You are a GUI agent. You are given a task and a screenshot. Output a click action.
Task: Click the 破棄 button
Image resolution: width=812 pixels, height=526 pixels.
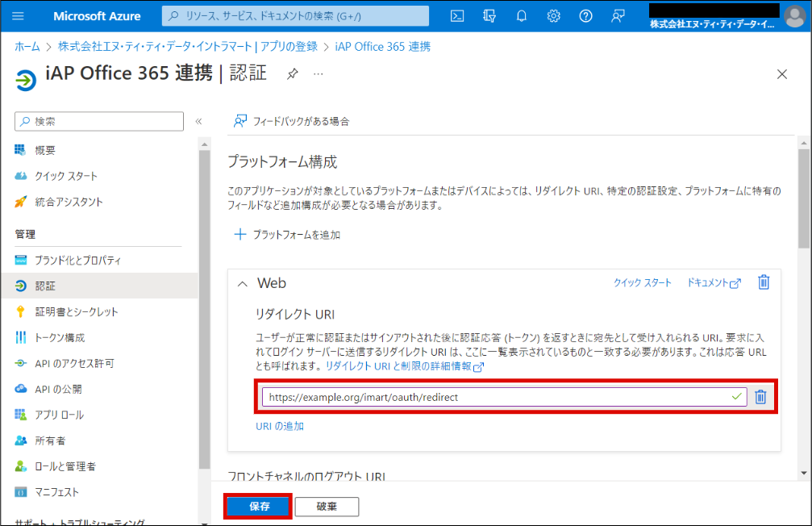click(x=327, y=507)
